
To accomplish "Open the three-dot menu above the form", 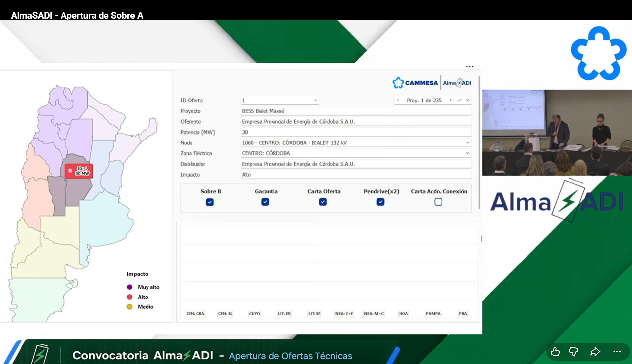I will 470,67.
